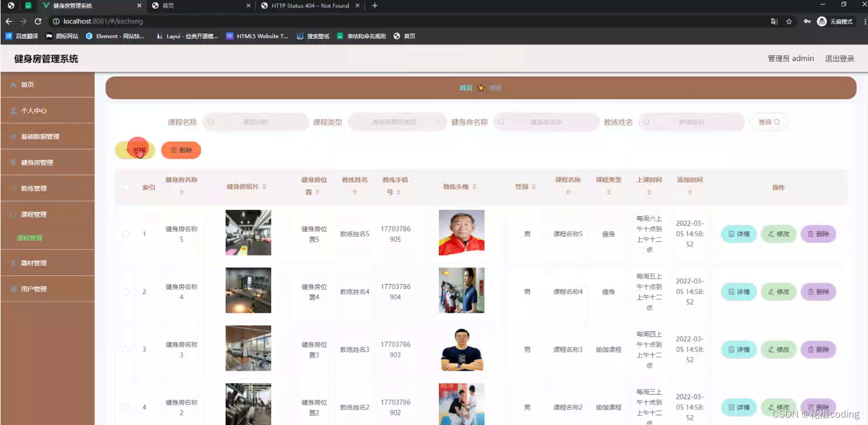
Task: Check the checkbox on row 1
Action: pos(126,234)
